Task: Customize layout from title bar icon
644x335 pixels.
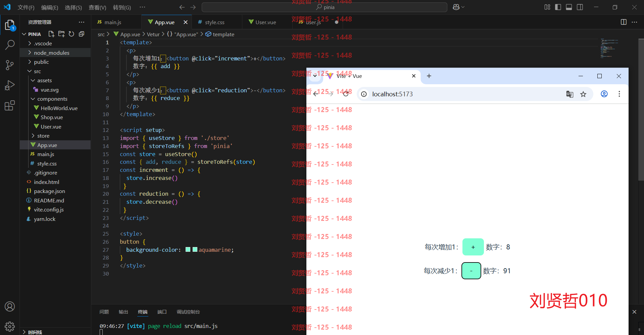Action: 547,7
